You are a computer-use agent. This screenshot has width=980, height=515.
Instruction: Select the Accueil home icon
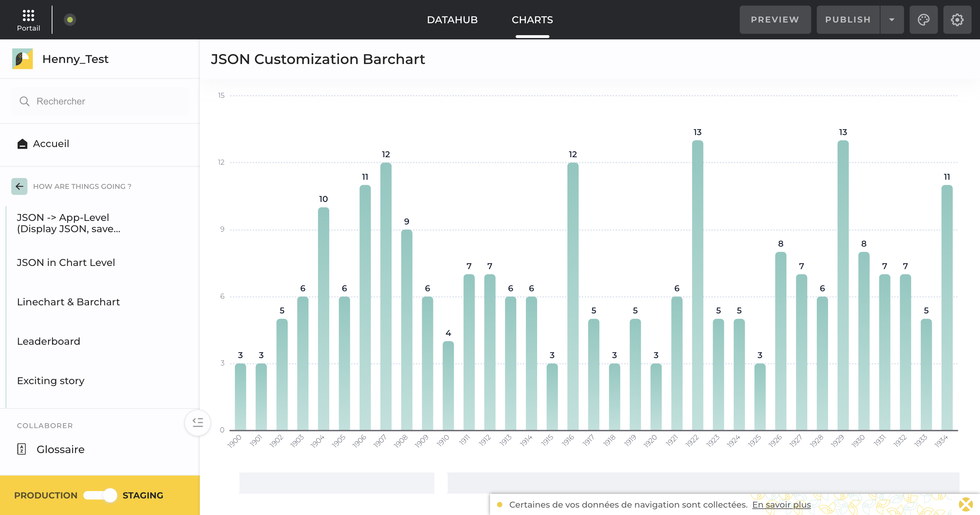[x=23, y=144]
